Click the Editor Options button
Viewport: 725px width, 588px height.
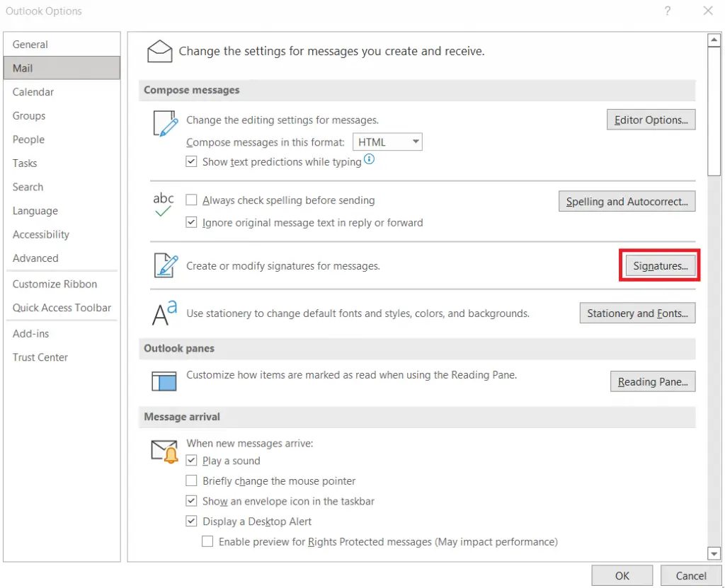coord(651,120)
